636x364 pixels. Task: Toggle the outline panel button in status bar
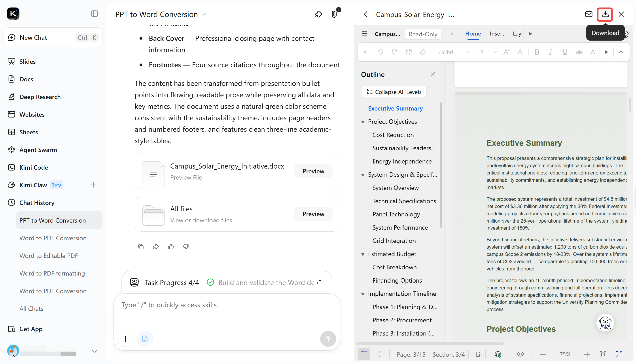(363, 354)
